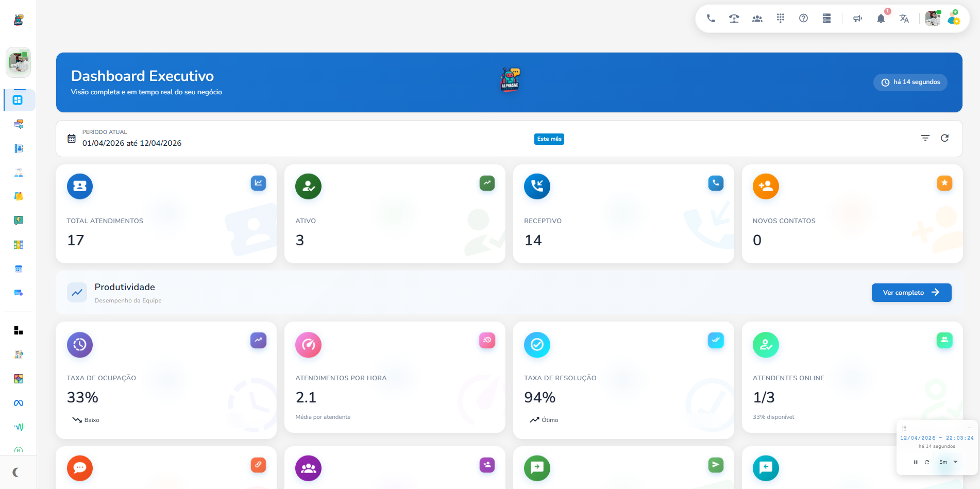Click the Meta logo in sidebar
This screenshot has width=980, height=489.
(19, 403)
